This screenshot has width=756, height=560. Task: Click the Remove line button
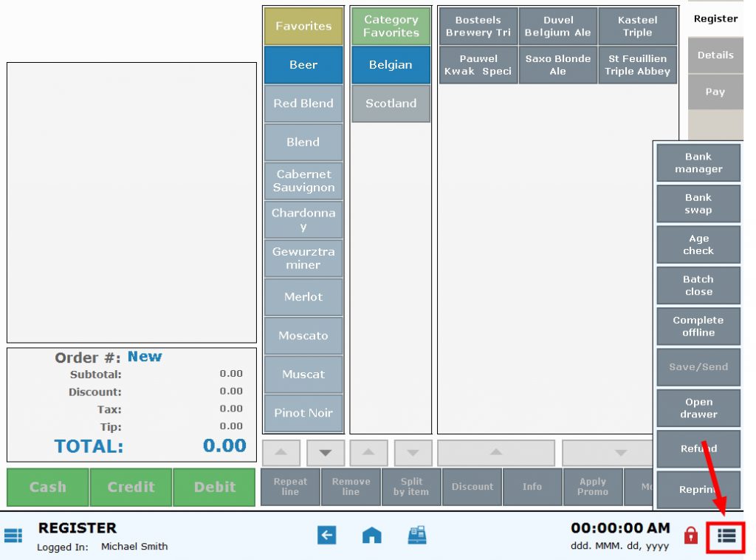tap(351, 487)
